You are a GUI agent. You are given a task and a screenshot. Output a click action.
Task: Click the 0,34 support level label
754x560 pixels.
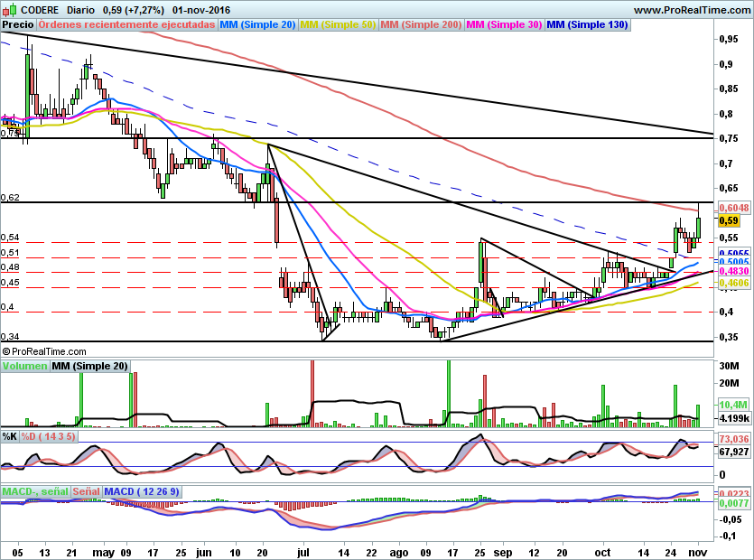pyautogui.click(x=10, y=337)
